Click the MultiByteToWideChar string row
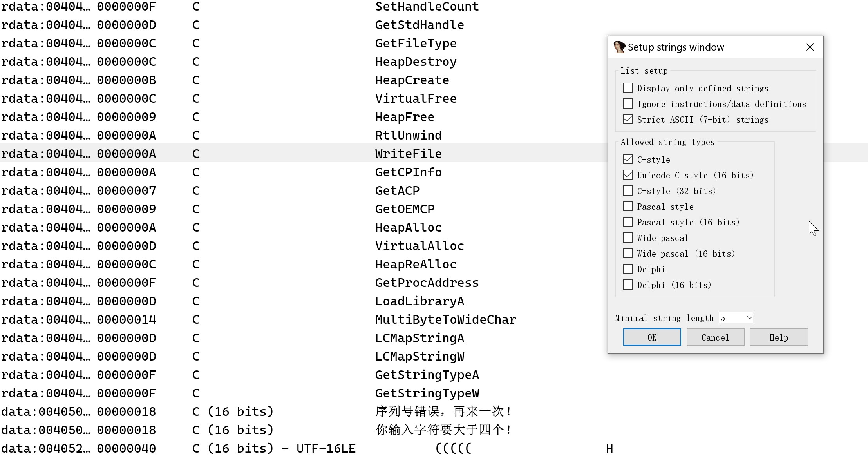This screenshot has height=455, width=868. [445, 320]
